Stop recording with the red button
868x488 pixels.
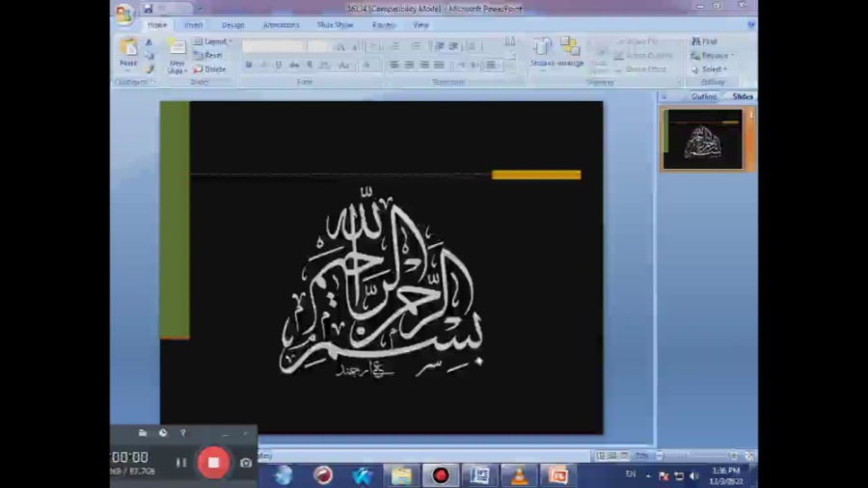[x=213, y=463]
